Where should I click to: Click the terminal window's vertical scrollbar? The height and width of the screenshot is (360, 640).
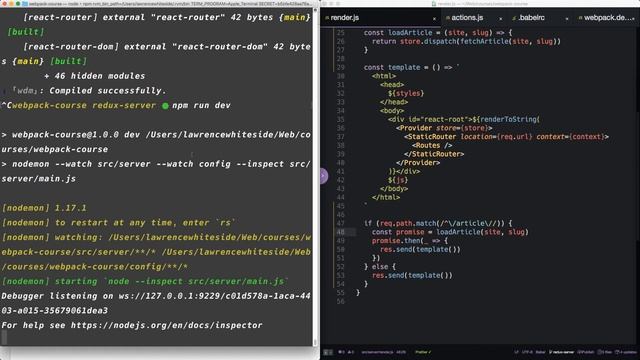click(316, 176)
